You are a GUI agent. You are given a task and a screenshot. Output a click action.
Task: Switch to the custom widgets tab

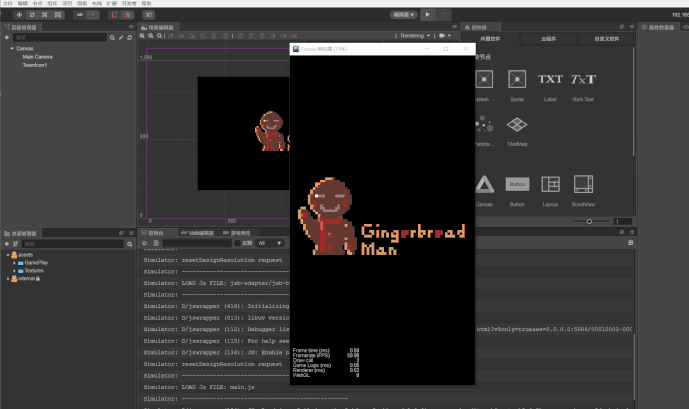click(x=606, y=39)
